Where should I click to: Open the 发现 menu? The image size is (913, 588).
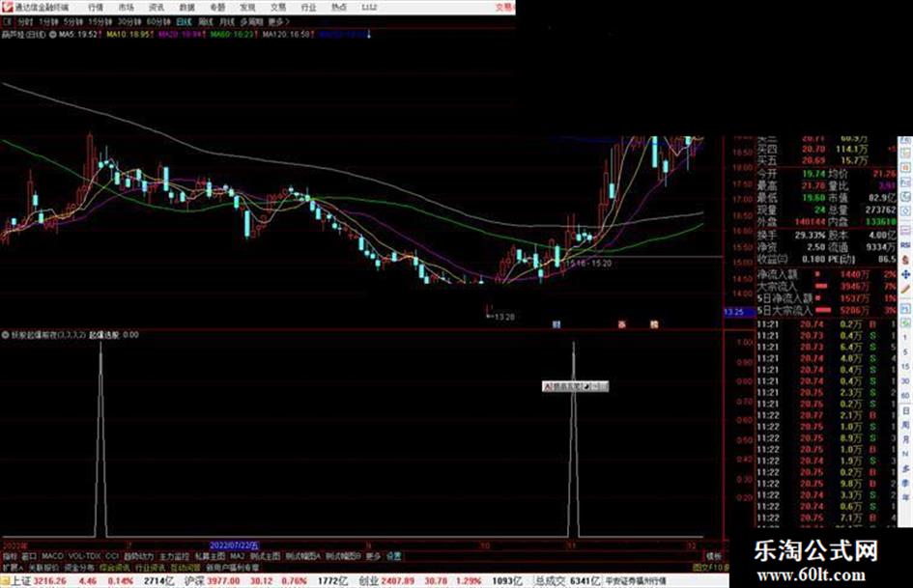(x=247, y=8)
